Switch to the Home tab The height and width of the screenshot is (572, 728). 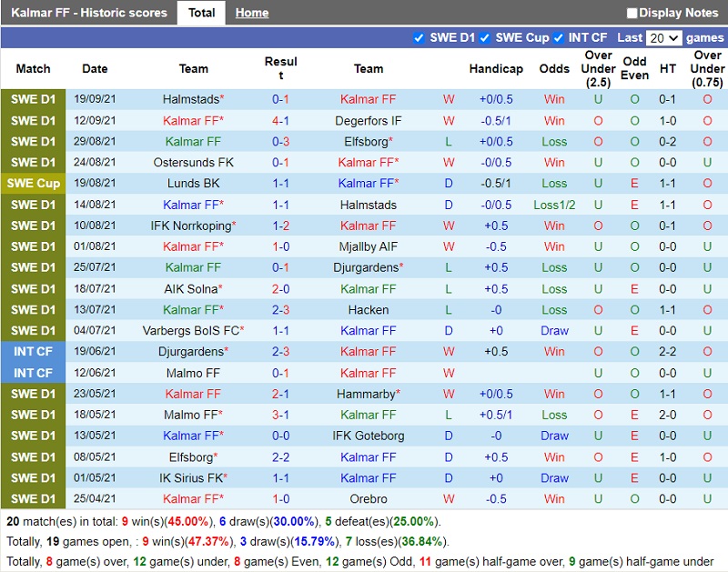point(251,13)
